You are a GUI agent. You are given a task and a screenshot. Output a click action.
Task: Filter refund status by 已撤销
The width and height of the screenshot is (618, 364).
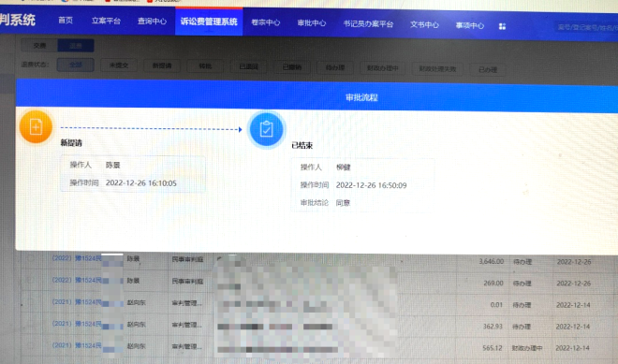292,67
